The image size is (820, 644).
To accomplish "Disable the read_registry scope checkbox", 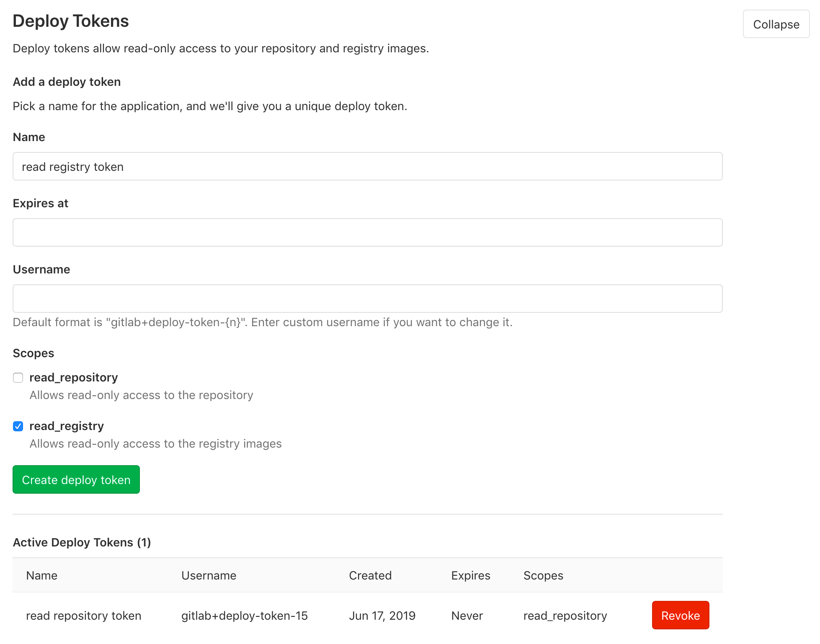I will (18, 426).
